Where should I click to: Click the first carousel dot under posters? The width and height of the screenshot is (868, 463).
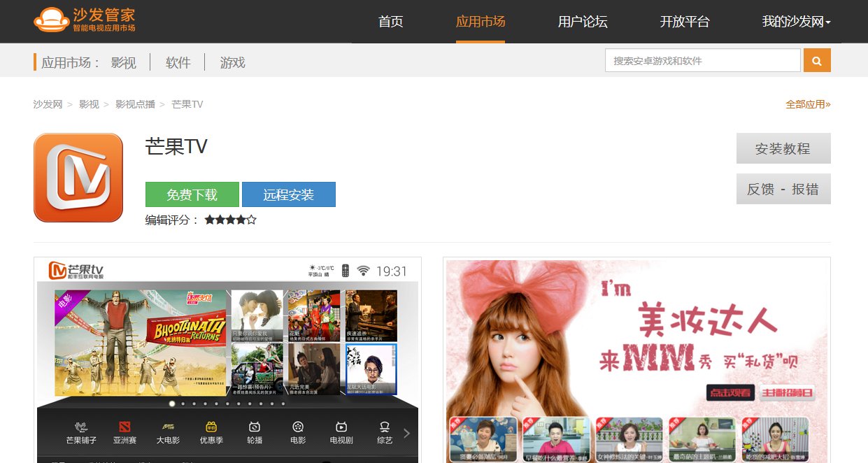click(172, 404)
